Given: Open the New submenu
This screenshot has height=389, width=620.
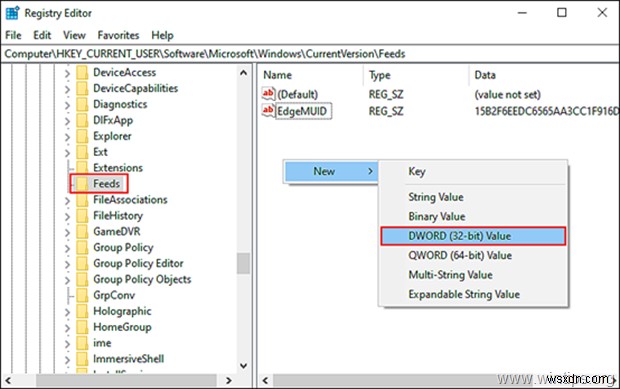Looking at the screenshot, I should [x=331, y=171].
